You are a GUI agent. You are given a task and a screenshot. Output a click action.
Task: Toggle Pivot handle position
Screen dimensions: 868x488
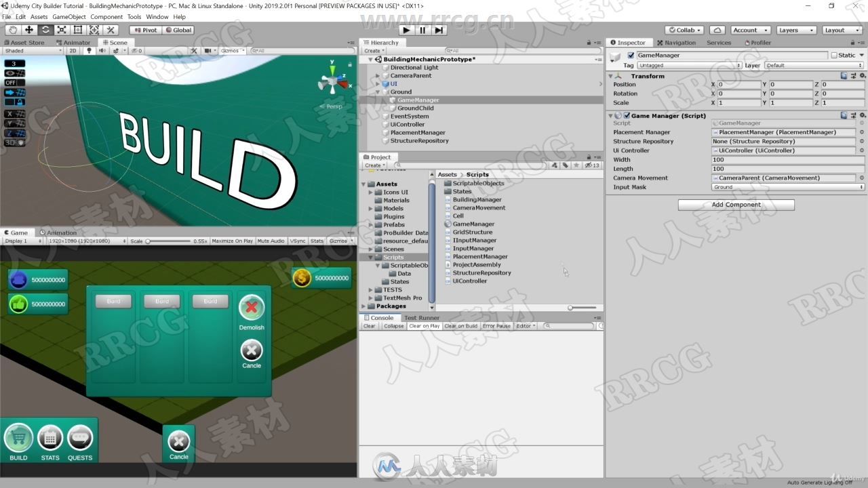145,30
